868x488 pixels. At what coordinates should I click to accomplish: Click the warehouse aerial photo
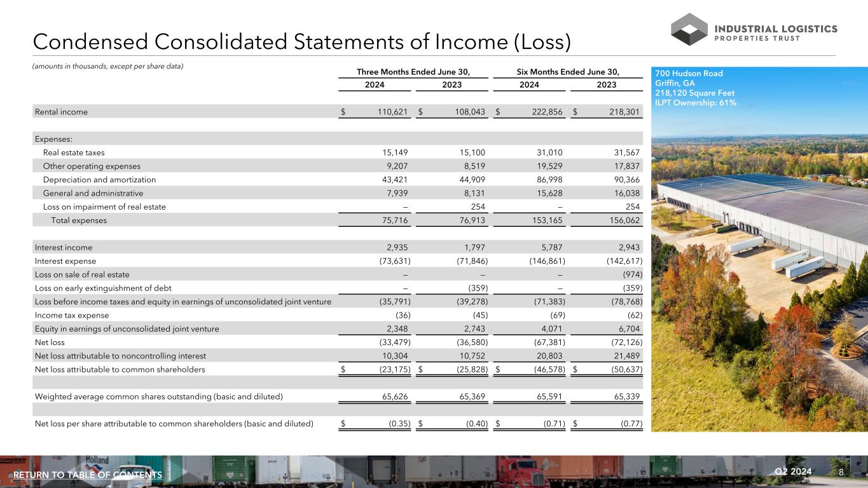[x=759, y=267]
